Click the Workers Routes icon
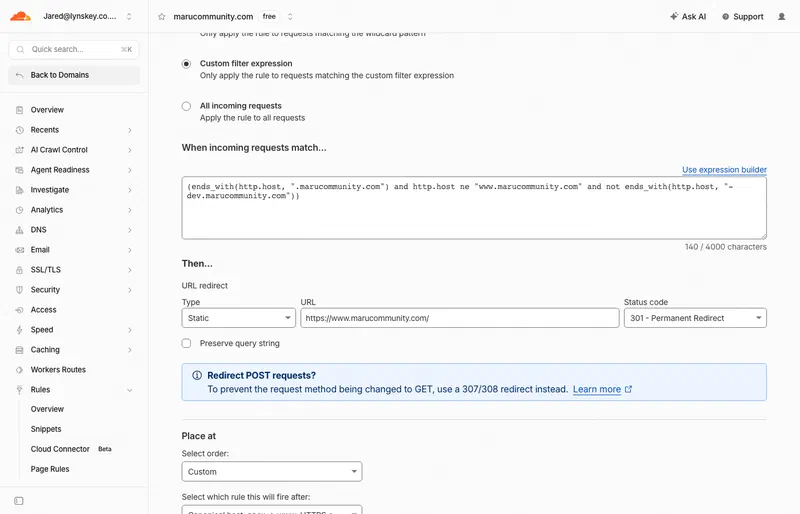This screenshot has width=800, height=514. (x=19, y=370)
